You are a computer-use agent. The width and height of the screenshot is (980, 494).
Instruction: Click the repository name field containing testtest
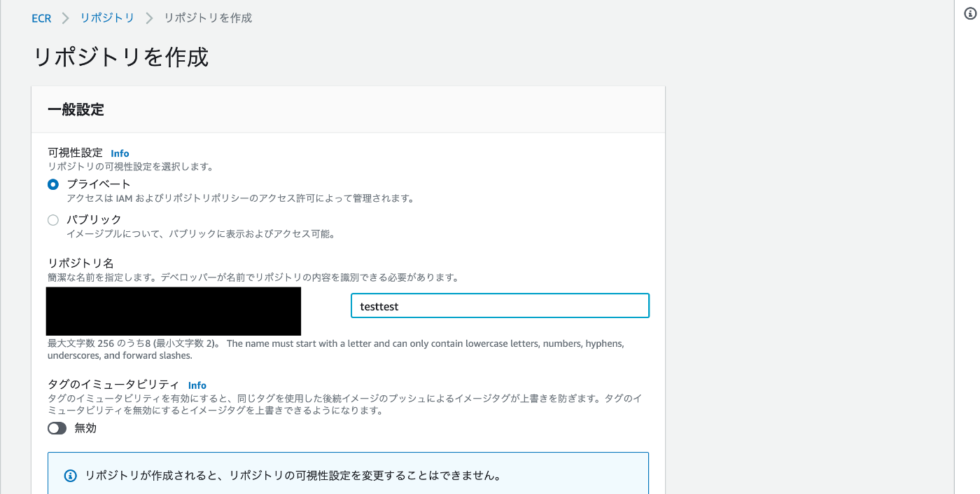point(500,306)
